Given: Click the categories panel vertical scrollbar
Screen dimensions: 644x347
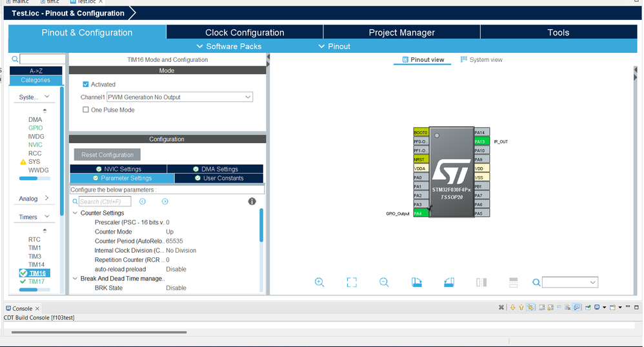Looking at the screenshot, I should pyautogui.click(x=62, y=150).
